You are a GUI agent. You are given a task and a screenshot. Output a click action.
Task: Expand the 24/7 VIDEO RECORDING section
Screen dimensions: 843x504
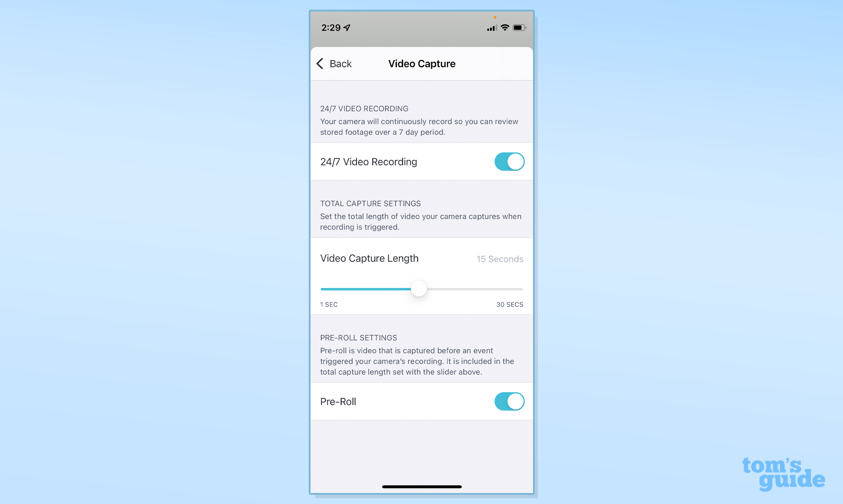coord(364,108)
